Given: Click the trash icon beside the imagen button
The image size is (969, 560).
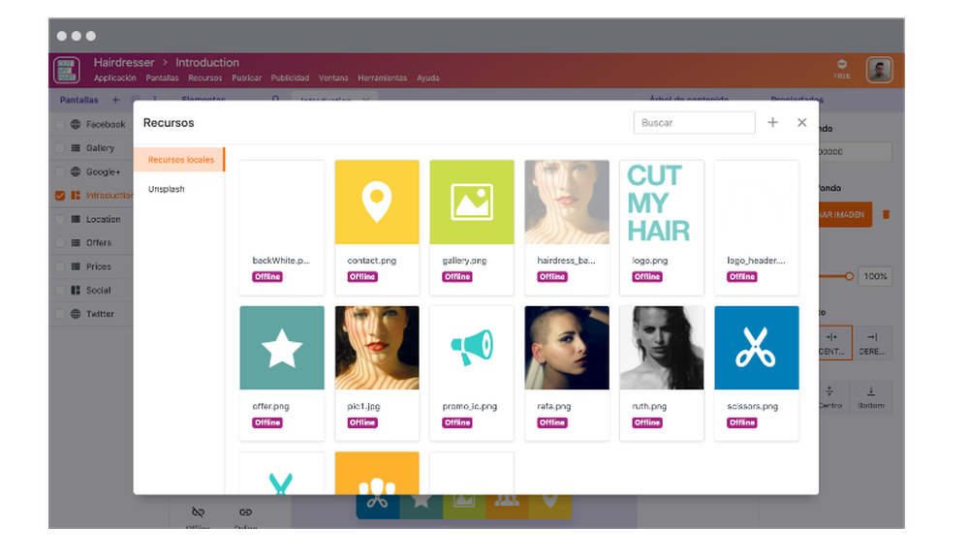Looking at the screenshot, I should tap(885, 214).
